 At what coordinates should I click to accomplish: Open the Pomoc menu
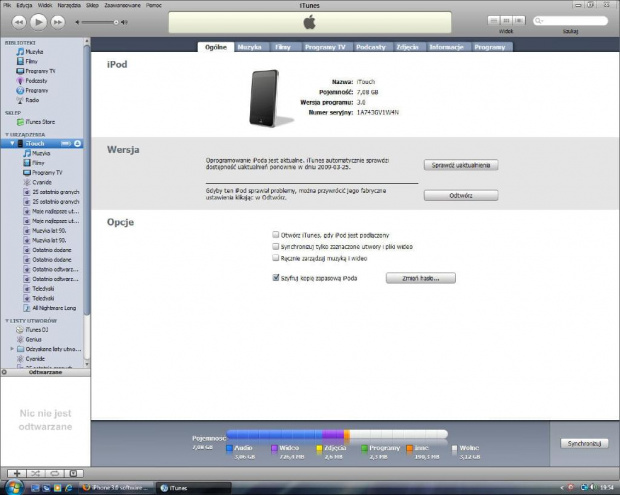click(154, 5)
